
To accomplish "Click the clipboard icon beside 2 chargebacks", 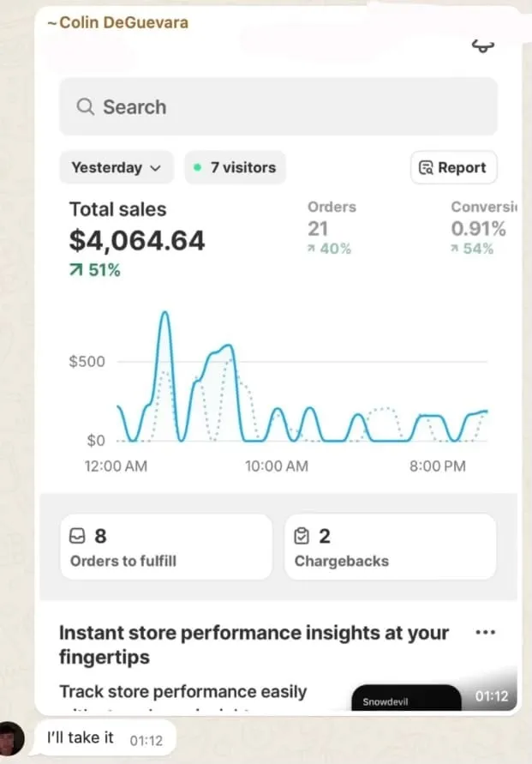I will (x=302, y=537).
